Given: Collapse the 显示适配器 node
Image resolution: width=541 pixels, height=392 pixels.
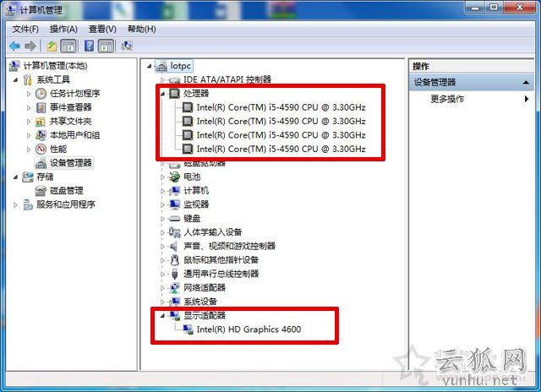Looking at the screenshot, I should pos(163,315).
